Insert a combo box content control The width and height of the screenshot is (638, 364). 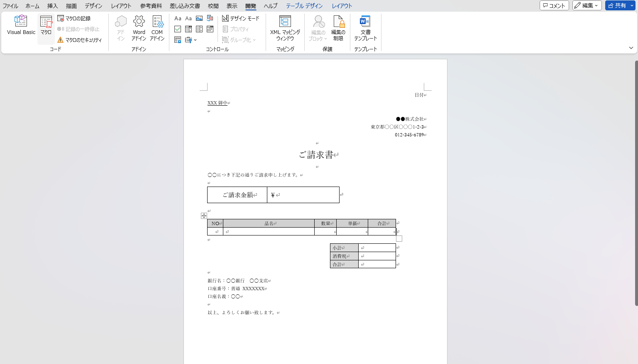tap(188, 29)
